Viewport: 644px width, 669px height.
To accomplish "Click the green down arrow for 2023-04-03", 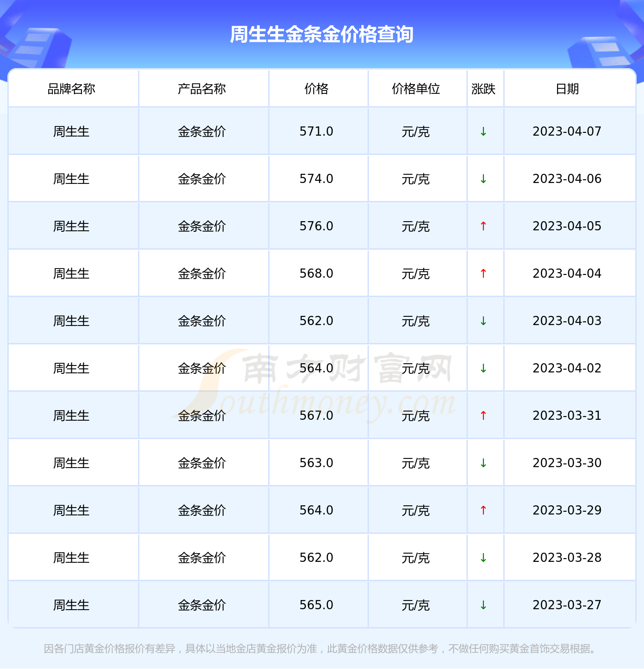I will [483, 321].
